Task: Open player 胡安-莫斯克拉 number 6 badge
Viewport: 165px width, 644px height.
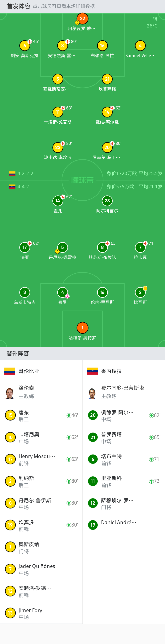Action: pos(25,46)
